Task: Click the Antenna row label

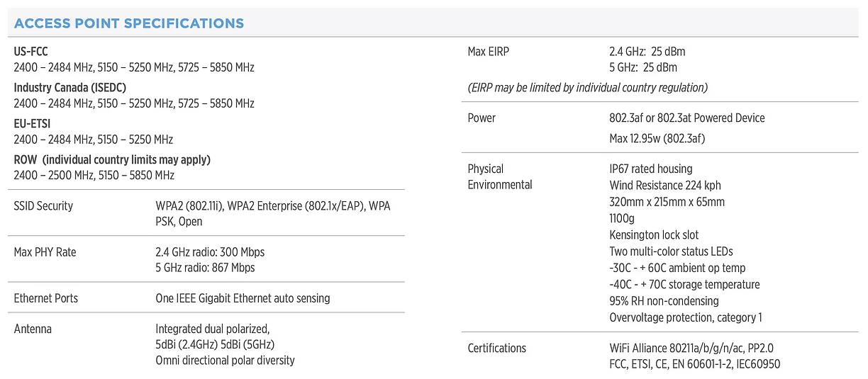Action: pyautogui.click(x=33, y=329)
